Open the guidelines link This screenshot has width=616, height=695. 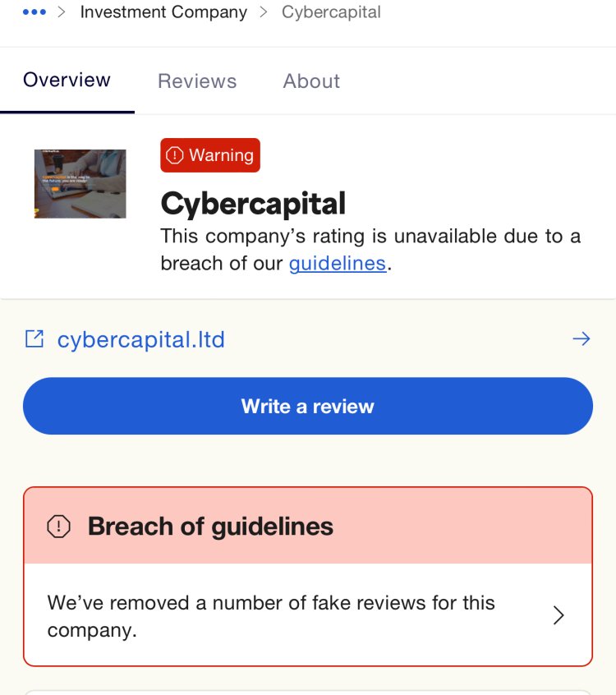338,263
